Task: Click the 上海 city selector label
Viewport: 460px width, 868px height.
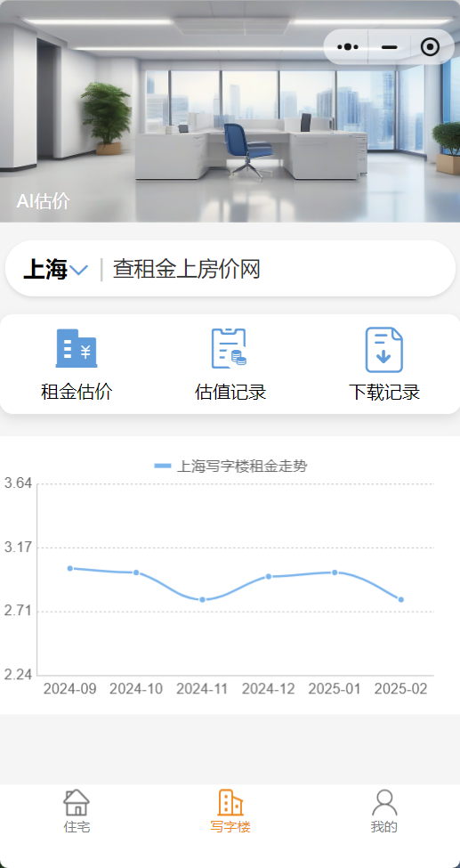Action: pyautogui.click(x=44, y=270)
